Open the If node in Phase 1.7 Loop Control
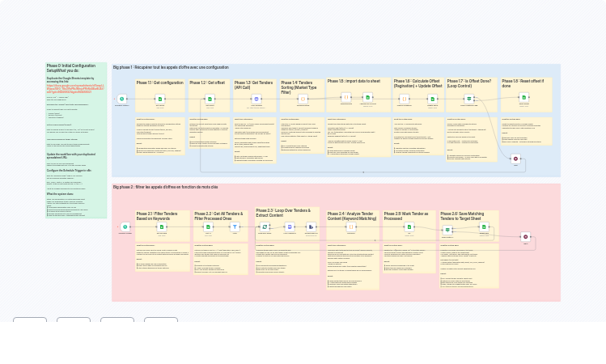Viewport: 606px width, 364px height. click(x=468, y=99)
